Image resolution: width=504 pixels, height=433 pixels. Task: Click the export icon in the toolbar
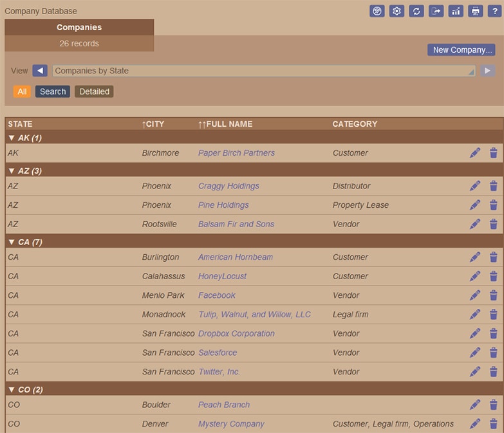tap(436, 11)
